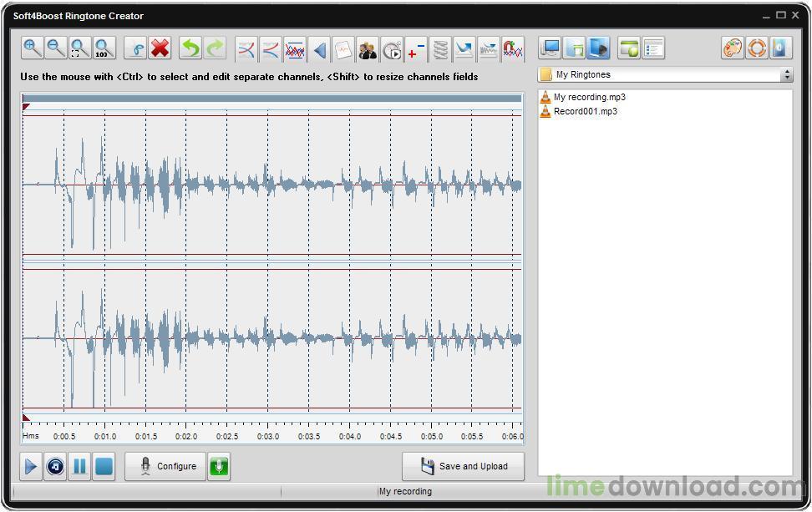Image resolution: width=812 pixels, height=512 pixels.
Task: Click the horseshoe magnet noise effect icon
Action: pyautogui.click(x=513, y=50)
